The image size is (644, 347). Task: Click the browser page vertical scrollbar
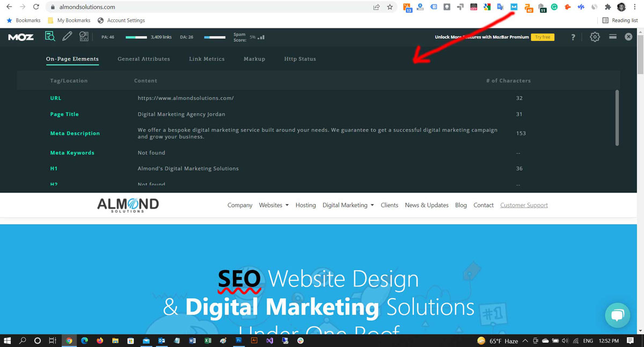(640, 54)
